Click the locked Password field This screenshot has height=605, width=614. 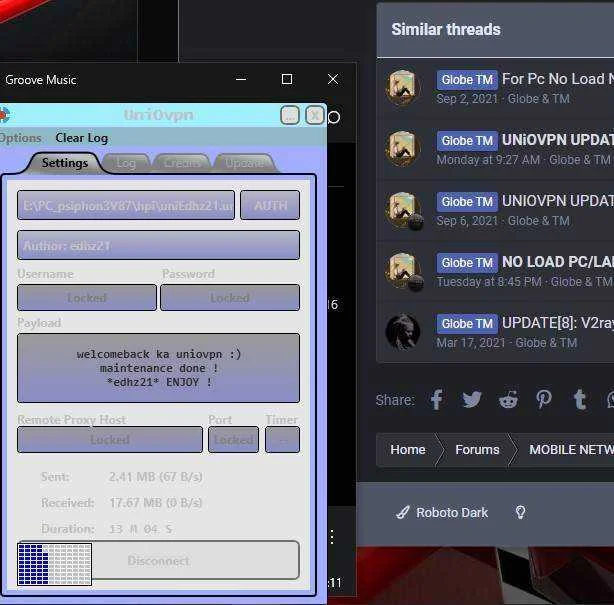tap(230, 298)
